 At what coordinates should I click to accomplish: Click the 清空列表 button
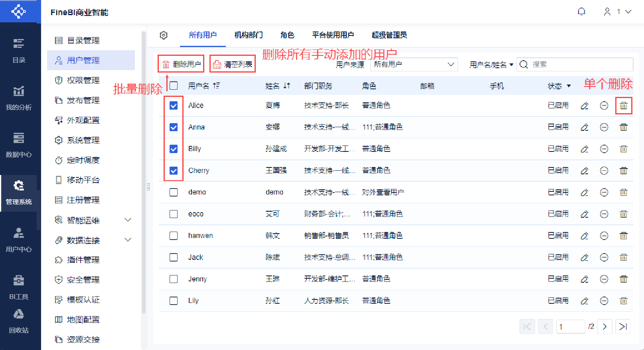233,64
